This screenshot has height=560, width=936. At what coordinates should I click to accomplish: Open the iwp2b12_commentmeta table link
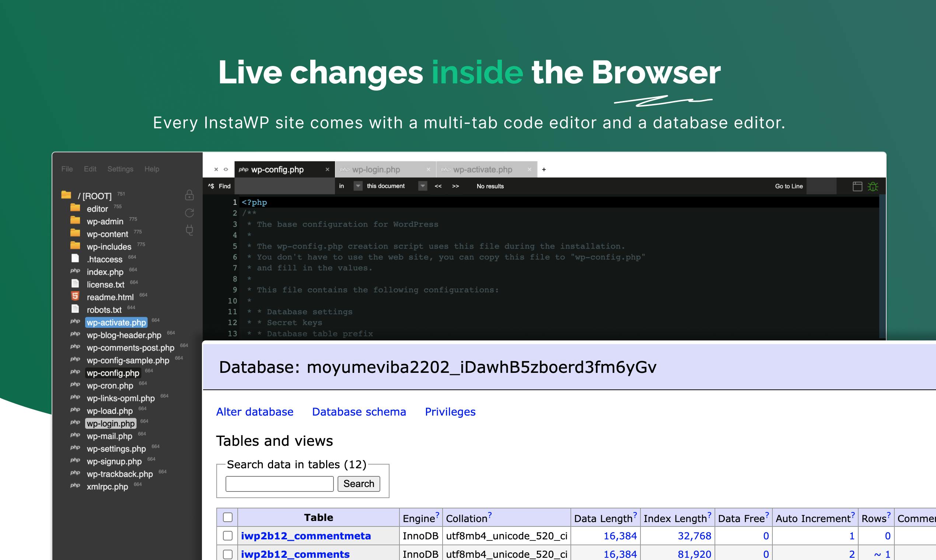pyautogui.click(x=306, y=536)
